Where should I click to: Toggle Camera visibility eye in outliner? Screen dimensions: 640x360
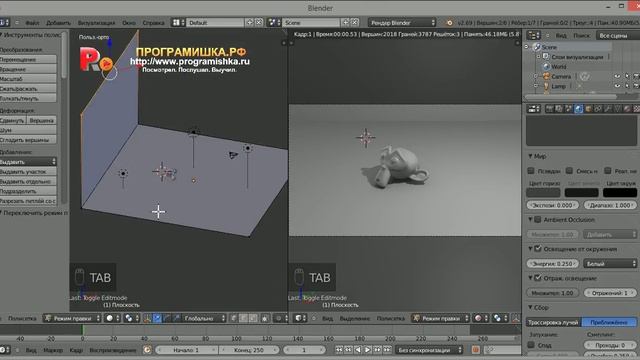point(617,76)
